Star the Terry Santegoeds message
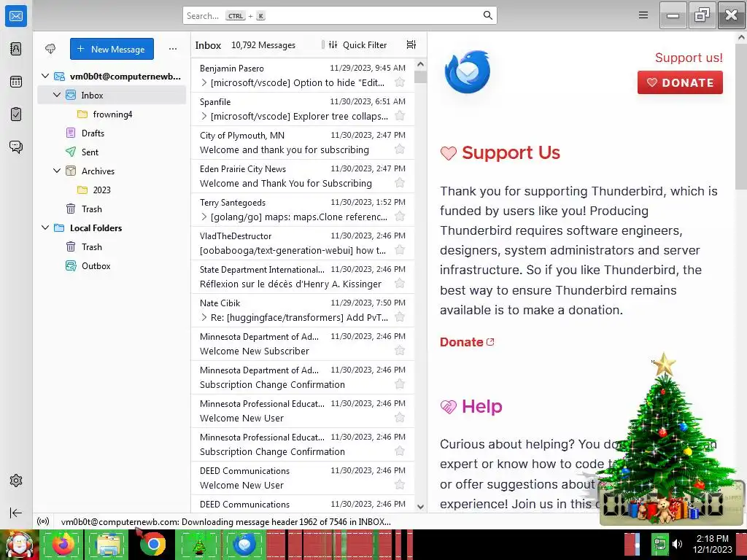This screenshot has width=747, height=560. [400, 217]
